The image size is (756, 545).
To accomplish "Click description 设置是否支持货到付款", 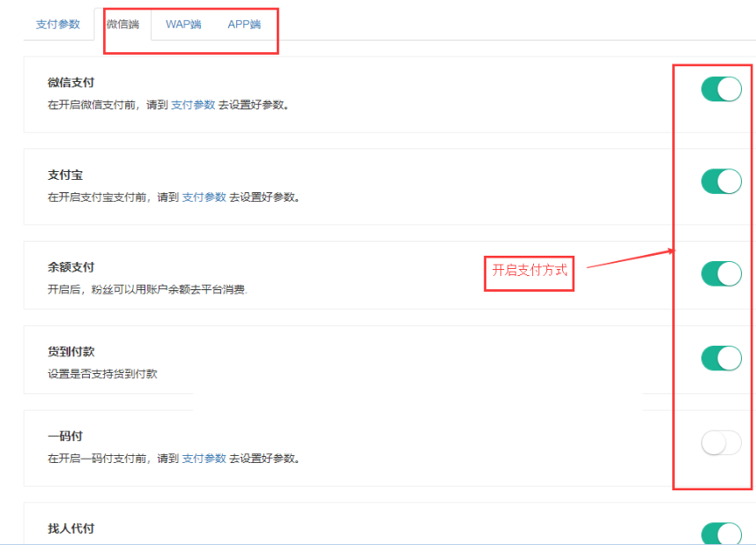I will coord(103,374).
